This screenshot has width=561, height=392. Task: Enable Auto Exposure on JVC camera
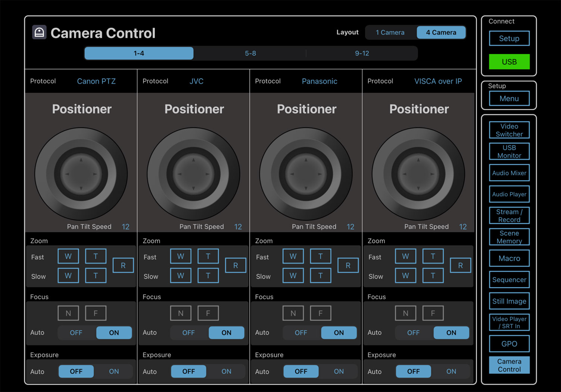[x=226, y=371]
